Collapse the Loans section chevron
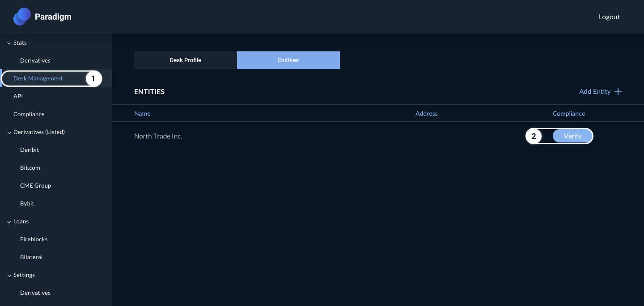The height and width of the screenshot is (306, 644). (x=9, y=222)
